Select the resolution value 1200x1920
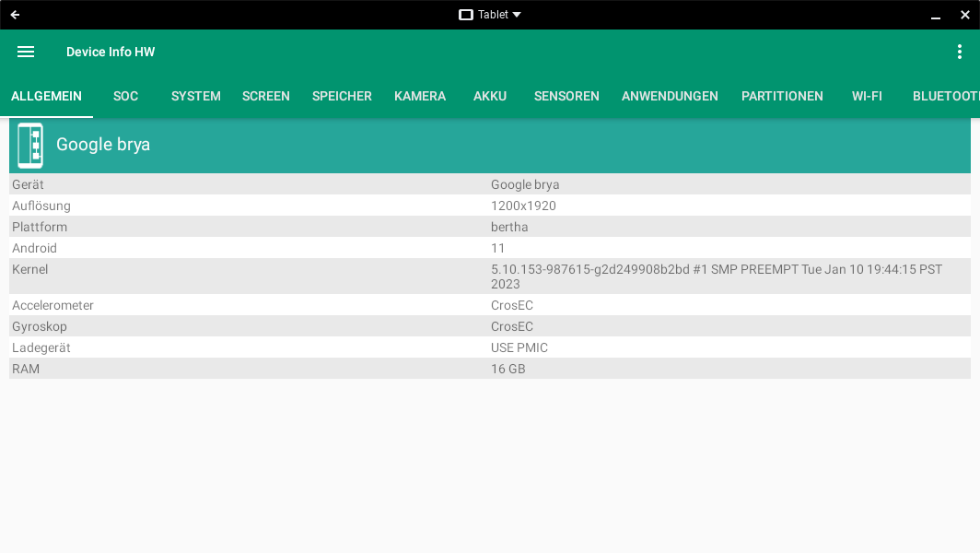Screen dimensions: 980x553 tap(523, 206)
